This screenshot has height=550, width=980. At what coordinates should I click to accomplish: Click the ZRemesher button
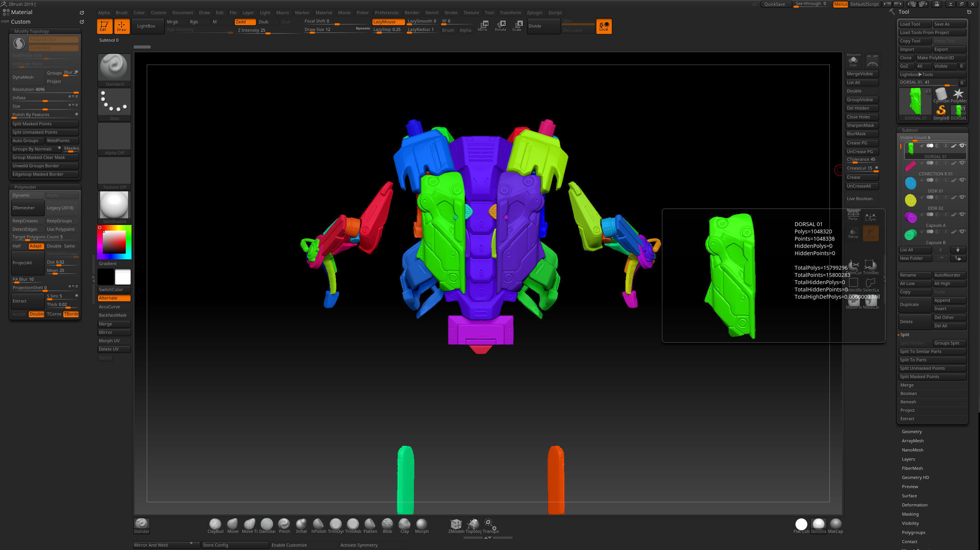28,208
